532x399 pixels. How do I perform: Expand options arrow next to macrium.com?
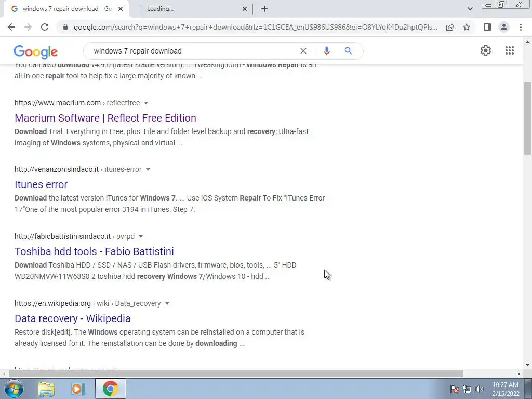coord(146,103)
